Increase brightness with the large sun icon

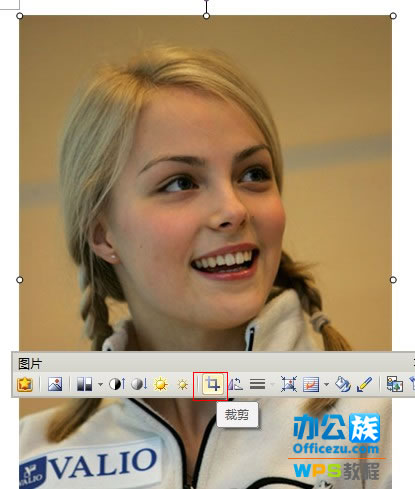(x=160, y=384)
